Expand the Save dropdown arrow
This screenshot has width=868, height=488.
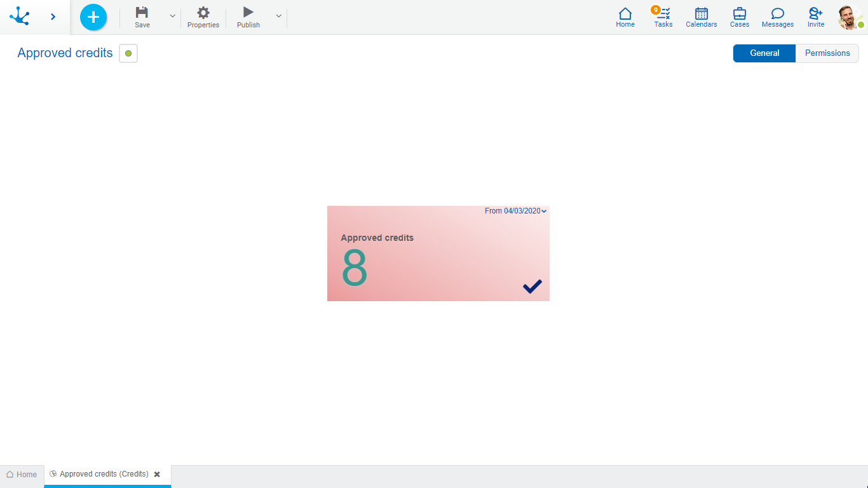(172, 16)
